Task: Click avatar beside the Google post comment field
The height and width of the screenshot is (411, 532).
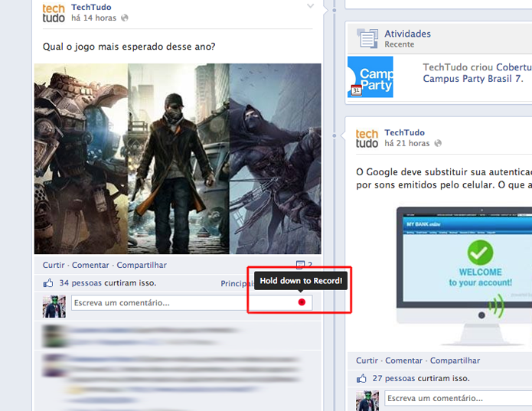Action: [367, 401]
